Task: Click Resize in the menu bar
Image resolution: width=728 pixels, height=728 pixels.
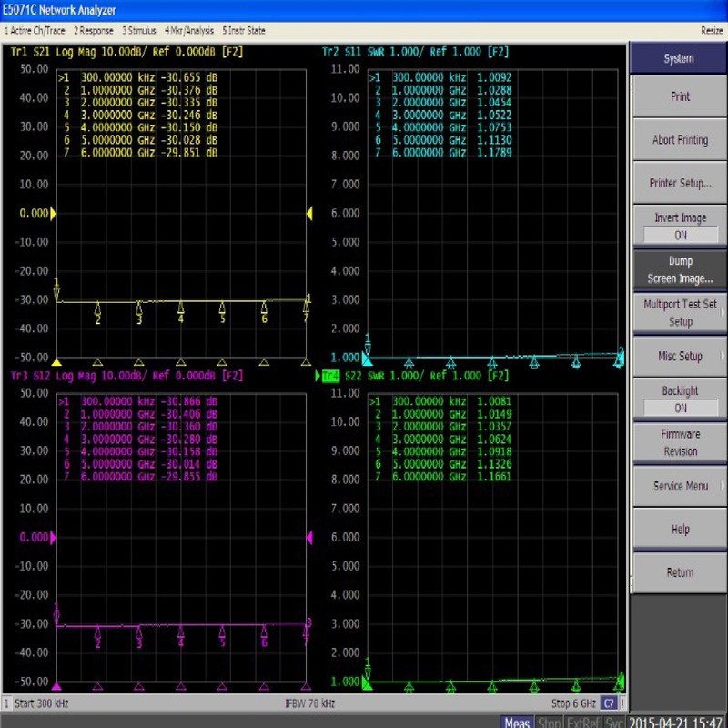Action: (712, 31)
